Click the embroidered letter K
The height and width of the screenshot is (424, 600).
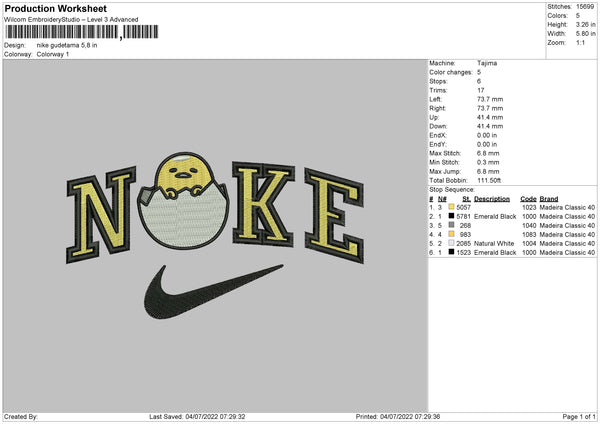263,204
